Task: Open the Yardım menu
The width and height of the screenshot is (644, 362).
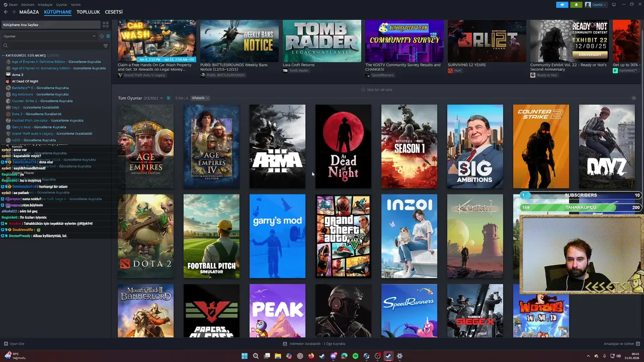Action: click(x=75, y=5)
